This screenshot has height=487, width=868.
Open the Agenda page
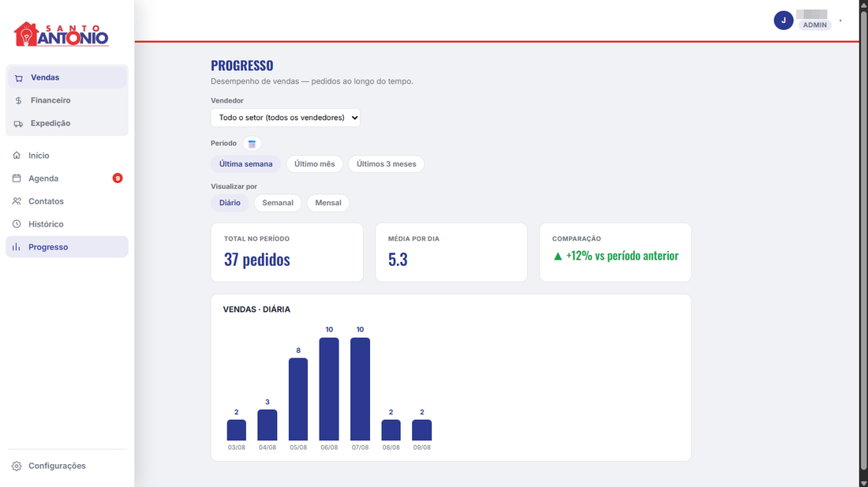point(67,178)
